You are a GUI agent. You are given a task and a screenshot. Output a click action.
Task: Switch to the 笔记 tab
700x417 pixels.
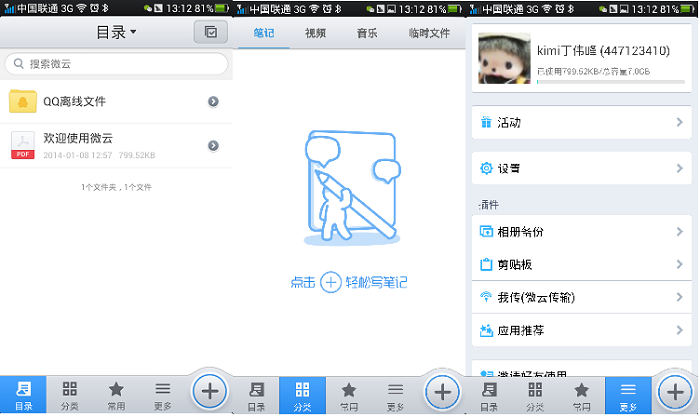[x=263, y=33]
